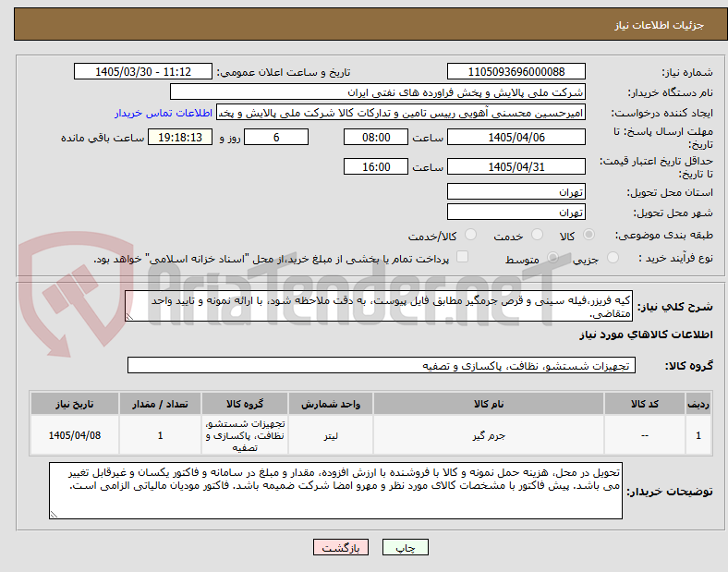Click the جزئیات اطلاعات نیاز page title
The image size is (728, 572).
coord(660,25)
